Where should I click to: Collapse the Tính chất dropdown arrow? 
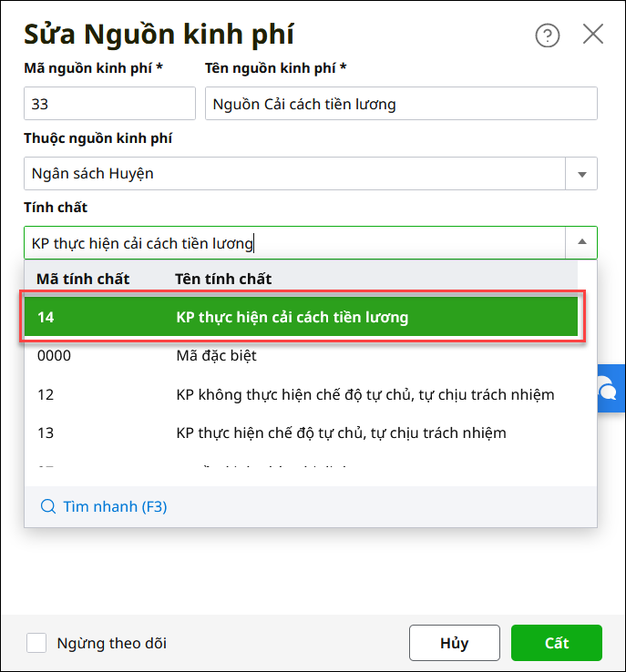[x=581, y=243]
